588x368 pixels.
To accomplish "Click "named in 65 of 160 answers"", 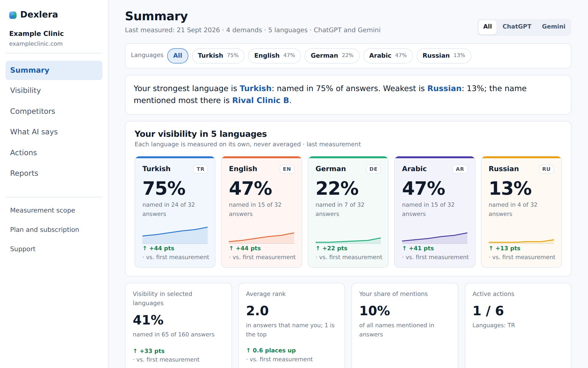I will click(174, 335).
